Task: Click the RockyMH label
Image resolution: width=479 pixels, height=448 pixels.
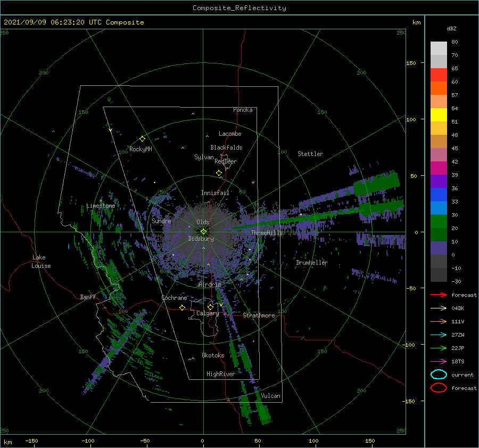Action: tap(141, 149)
